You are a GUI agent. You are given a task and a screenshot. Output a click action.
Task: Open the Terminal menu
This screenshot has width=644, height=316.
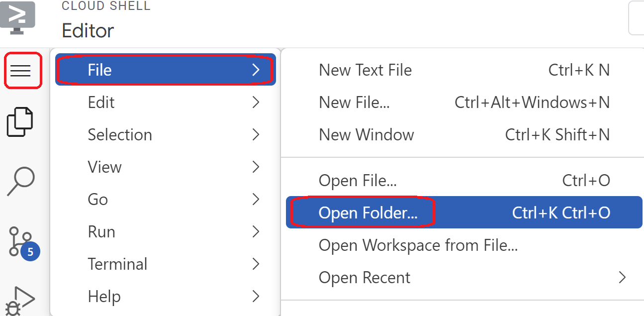pos(117,264)
